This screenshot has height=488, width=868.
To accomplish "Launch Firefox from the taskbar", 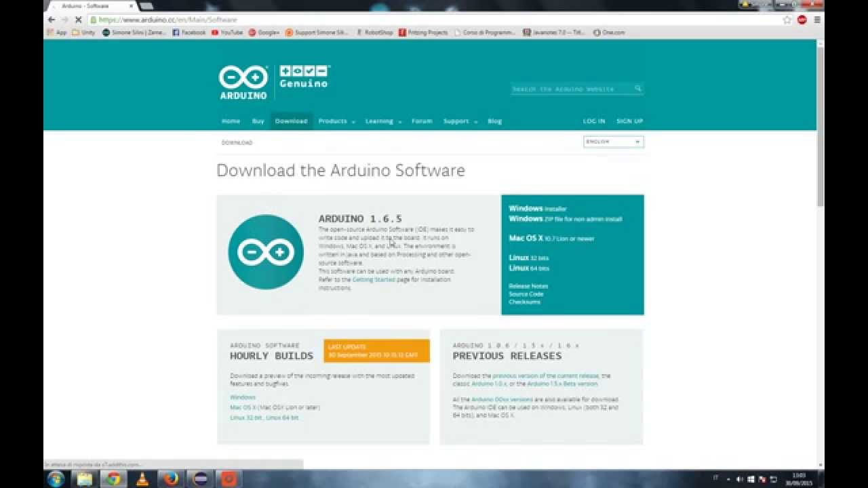I will pyautogui.click(x=172, y=479).
